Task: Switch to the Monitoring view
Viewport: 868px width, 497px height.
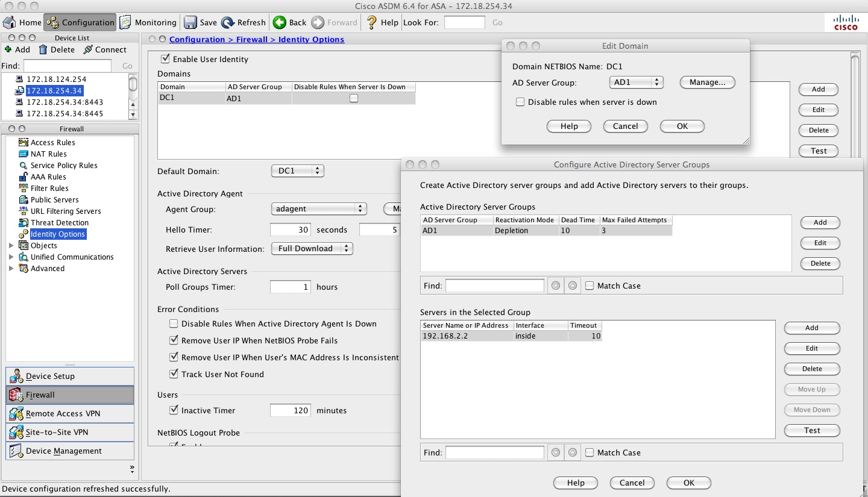Action: click(148, 22)
